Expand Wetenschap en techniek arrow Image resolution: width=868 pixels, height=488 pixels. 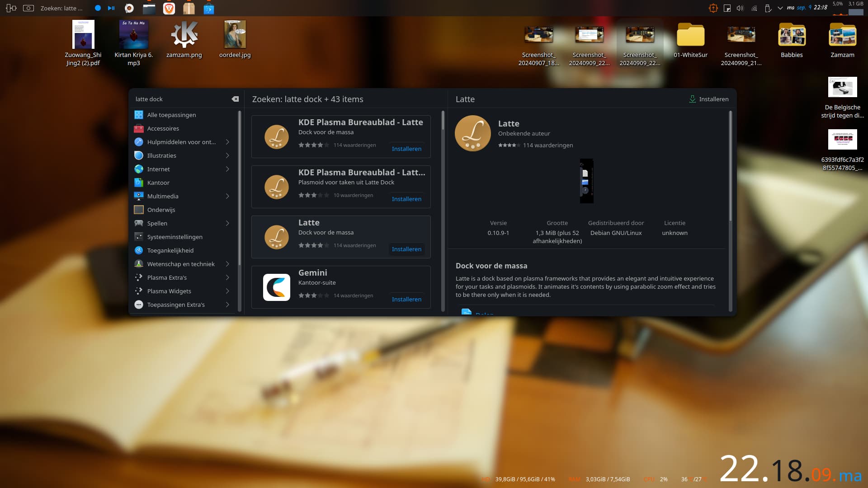coord(227,264)
